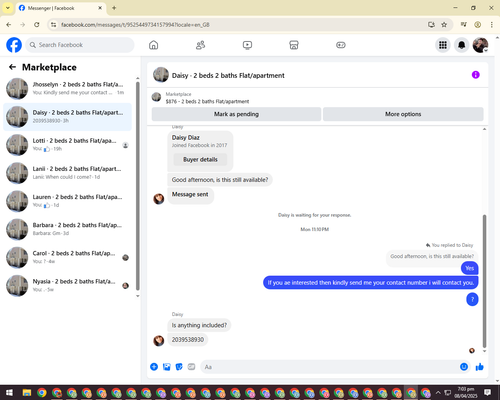Image resolution: width=500 pixels, height=400 pixels.
Task: Open the Lanii conversation
Action: [67, 173]
